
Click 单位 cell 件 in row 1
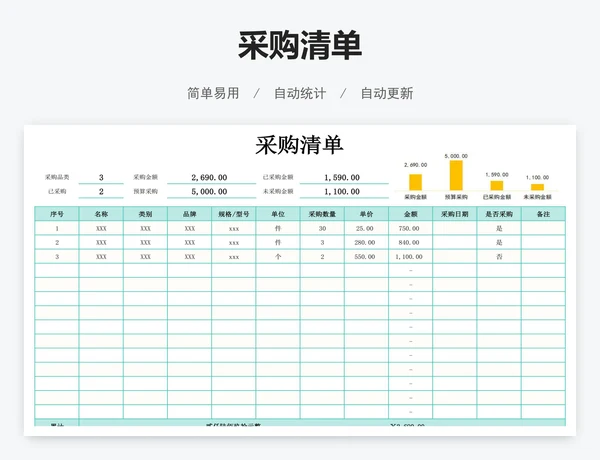(x=278, y=228)
